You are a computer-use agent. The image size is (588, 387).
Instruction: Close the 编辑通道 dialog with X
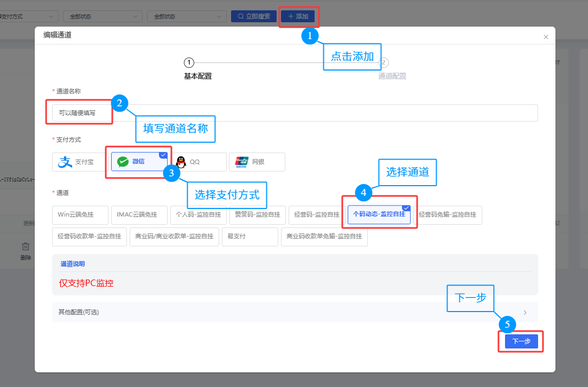(x=546, y=37)
